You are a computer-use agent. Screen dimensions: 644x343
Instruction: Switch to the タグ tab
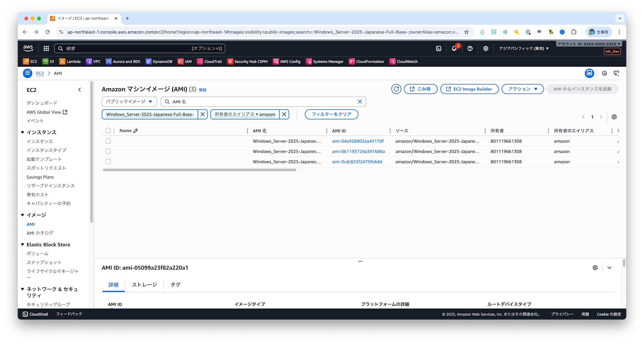[x=175, y=285]
